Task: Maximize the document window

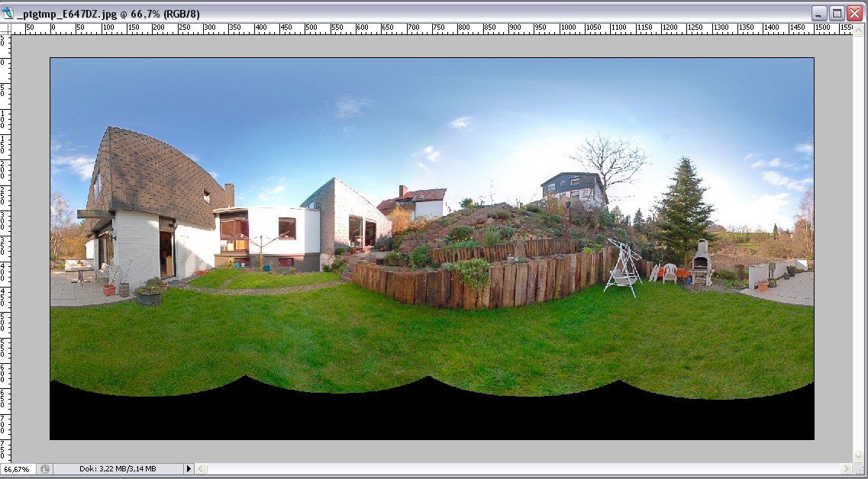Action: coord(837,13)
